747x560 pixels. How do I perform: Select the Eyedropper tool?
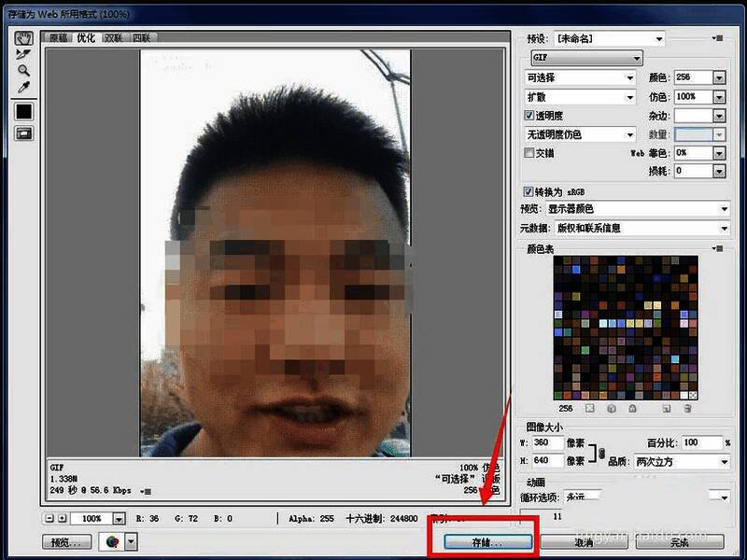coord(23,87)
